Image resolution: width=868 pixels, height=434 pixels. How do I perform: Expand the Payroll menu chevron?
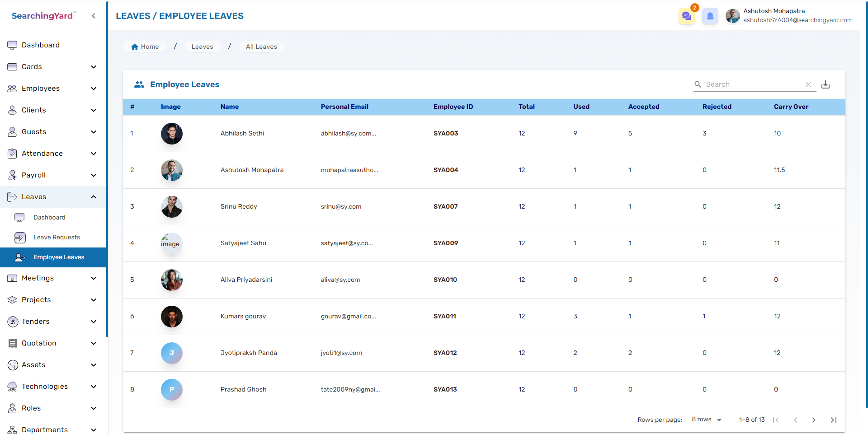click(94, 175)
